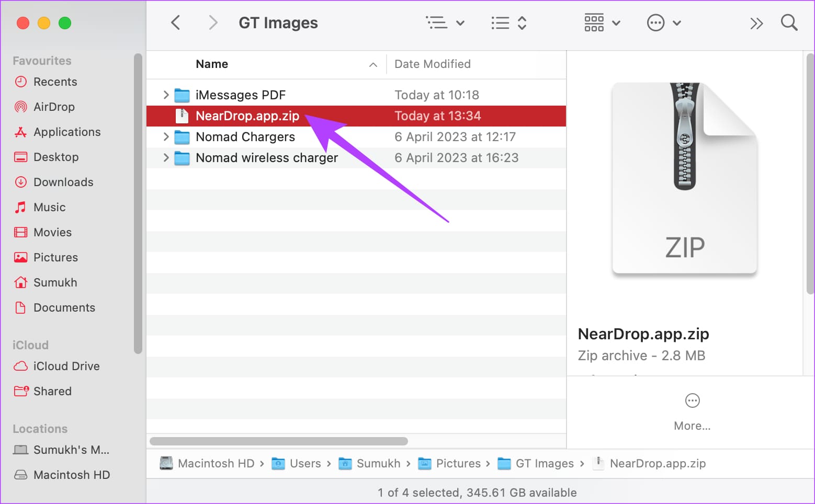Open search with magnifying glass icon
This screenshot has width=815, height=504.
789,22
